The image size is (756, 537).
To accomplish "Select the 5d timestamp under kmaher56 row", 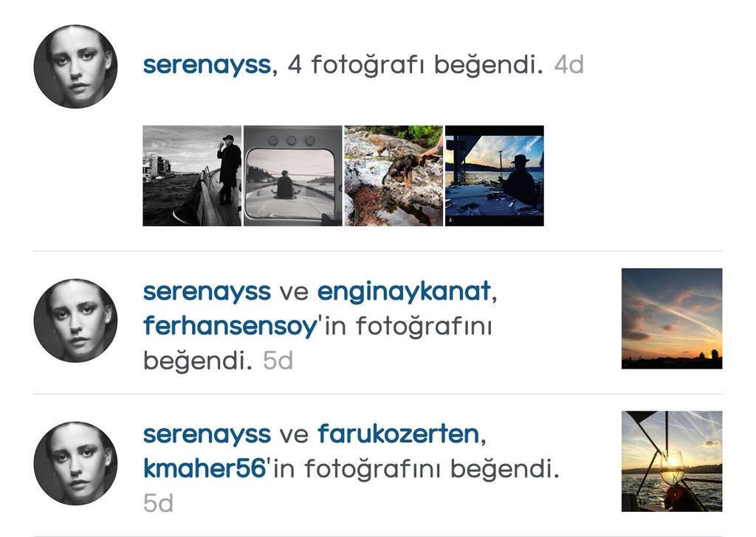I will tap(158, 503).
